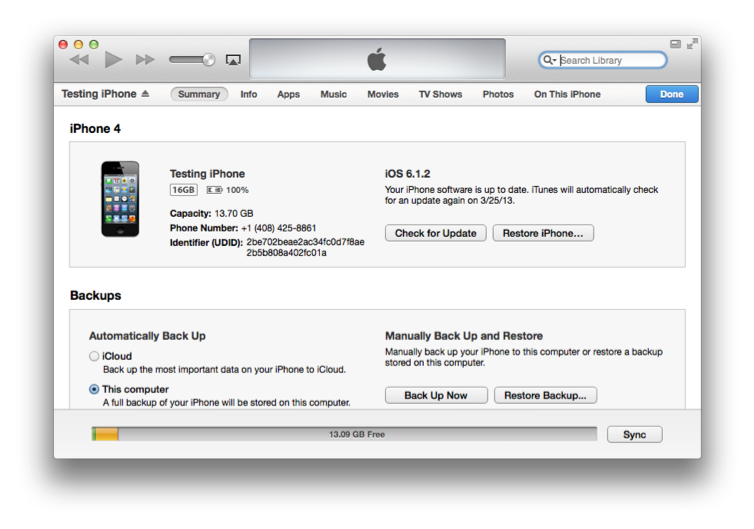Select This computer backup option

point(95,389)
